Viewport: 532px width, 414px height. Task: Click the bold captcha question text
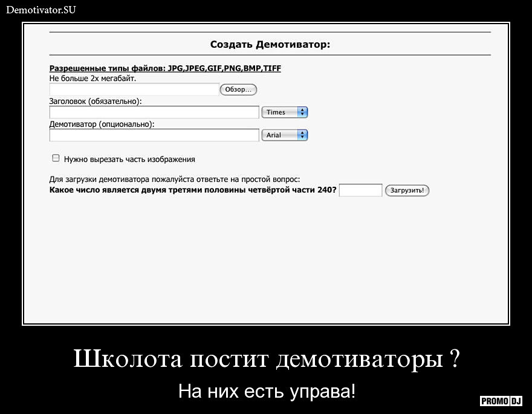coord(193,190)
